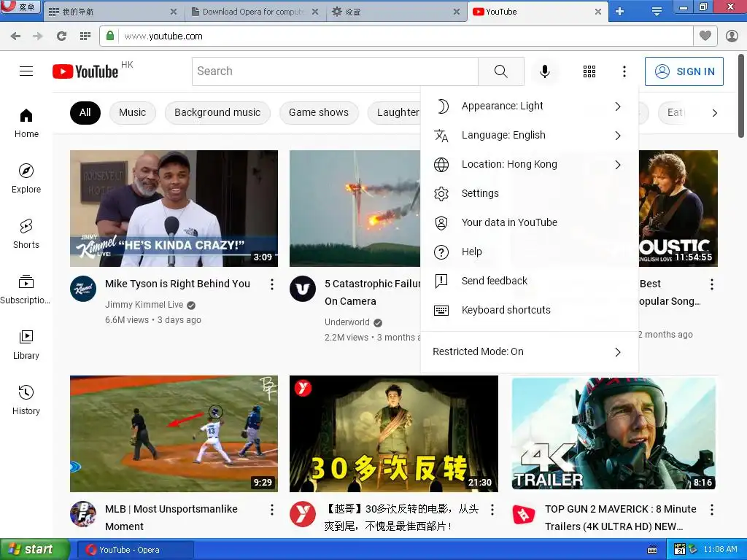Go to Home in sidebar

coord(26,122)
